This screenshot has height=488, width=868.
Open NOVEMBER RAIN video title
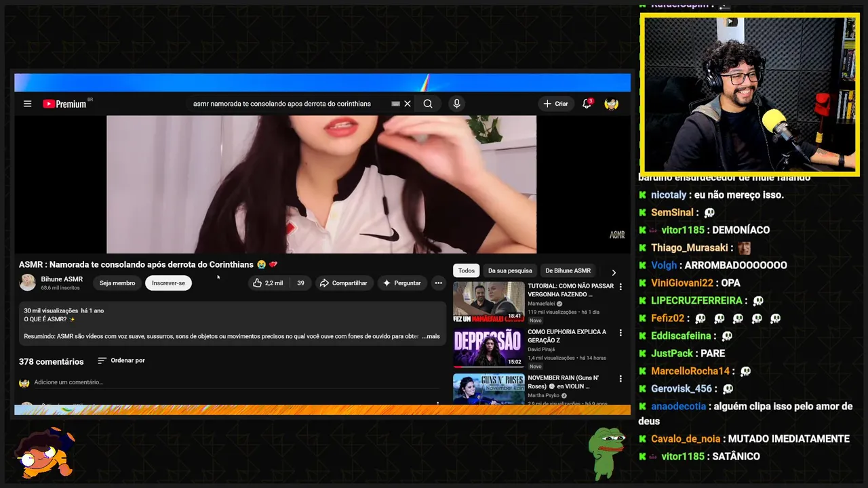pyautogui.click(x=564, y=382)
